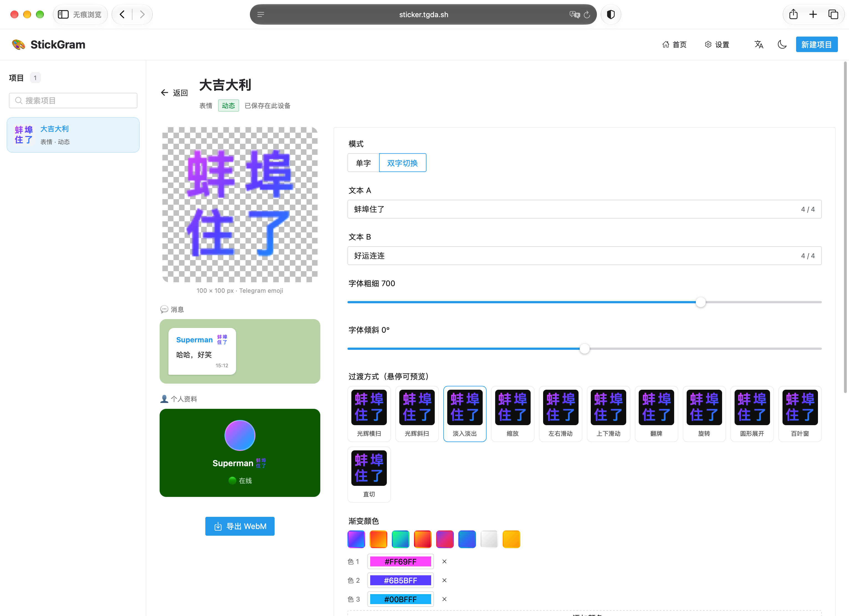
Task: Toggle dark mode moon icon
Action: (782, 45)
